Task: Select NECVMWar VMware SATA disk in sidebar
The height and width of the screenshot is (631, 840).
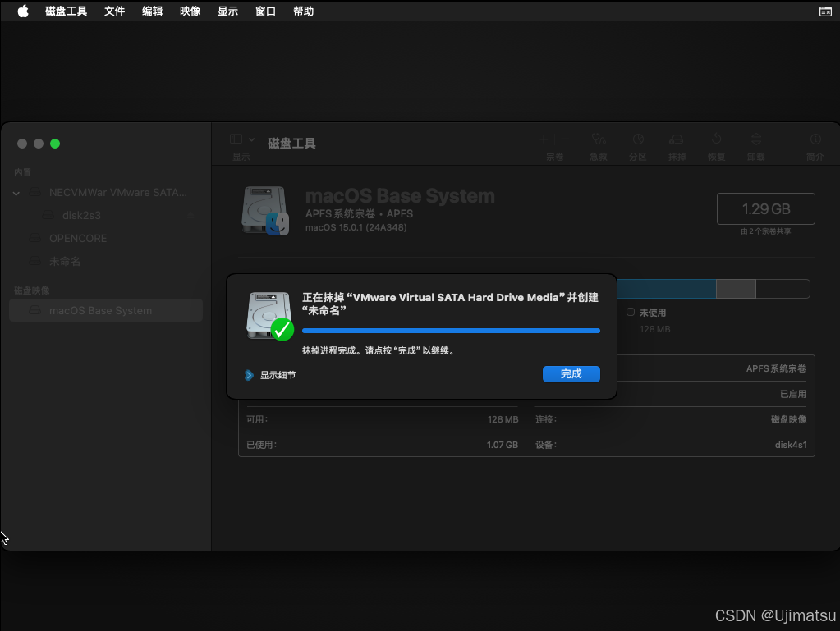Action: point(106,193)
